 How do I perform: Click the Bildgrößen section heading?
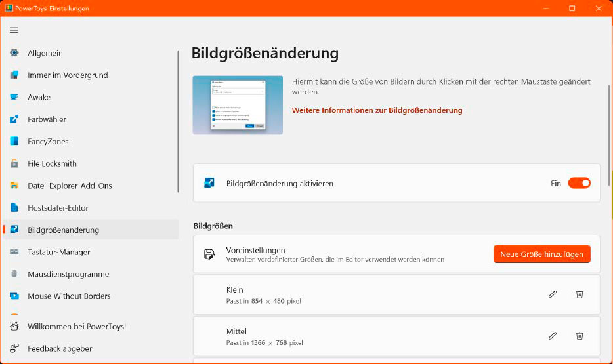213,226
